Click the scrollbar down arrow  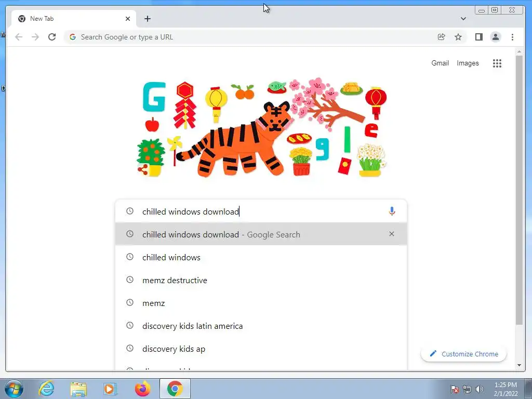tap(519, 365)
